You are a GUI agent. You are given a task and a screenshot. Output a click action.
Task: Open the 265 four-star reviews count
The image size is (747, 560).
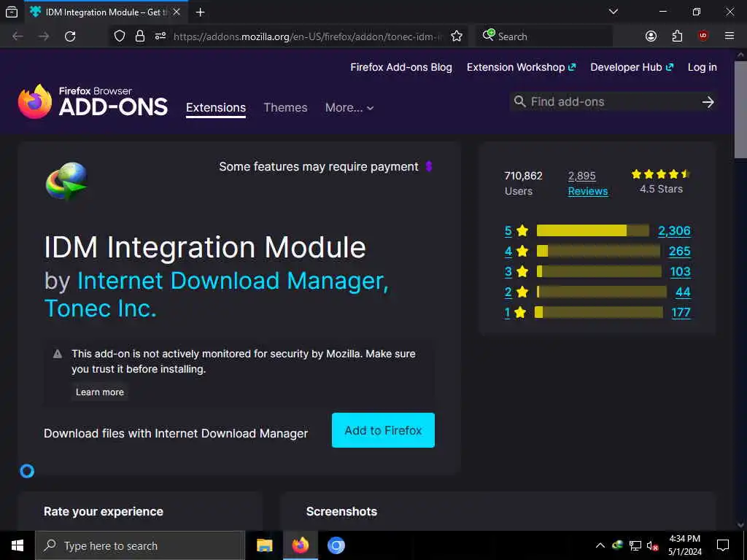click(x=679, y=251)
